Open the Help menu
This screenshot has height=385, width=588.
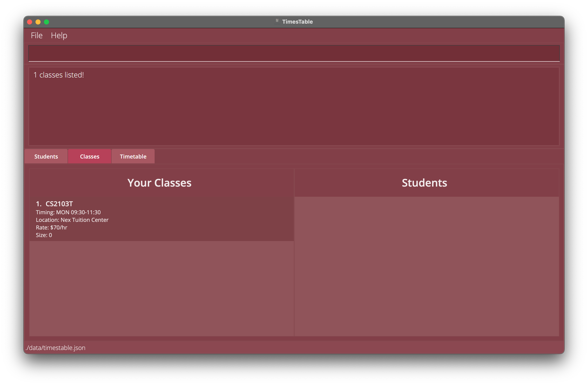59,35
